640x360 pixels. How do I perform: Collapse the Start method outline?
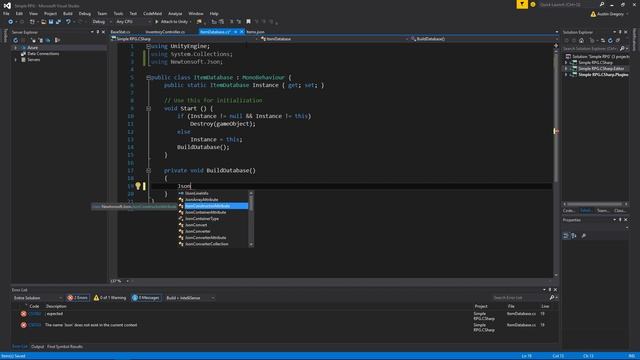click(149, 108)
